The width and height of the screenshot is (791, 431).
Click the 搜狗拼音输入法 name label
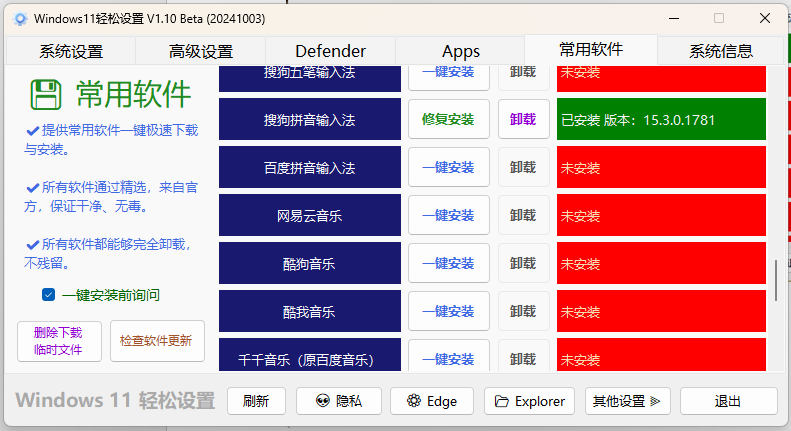[x=310, y=119]
